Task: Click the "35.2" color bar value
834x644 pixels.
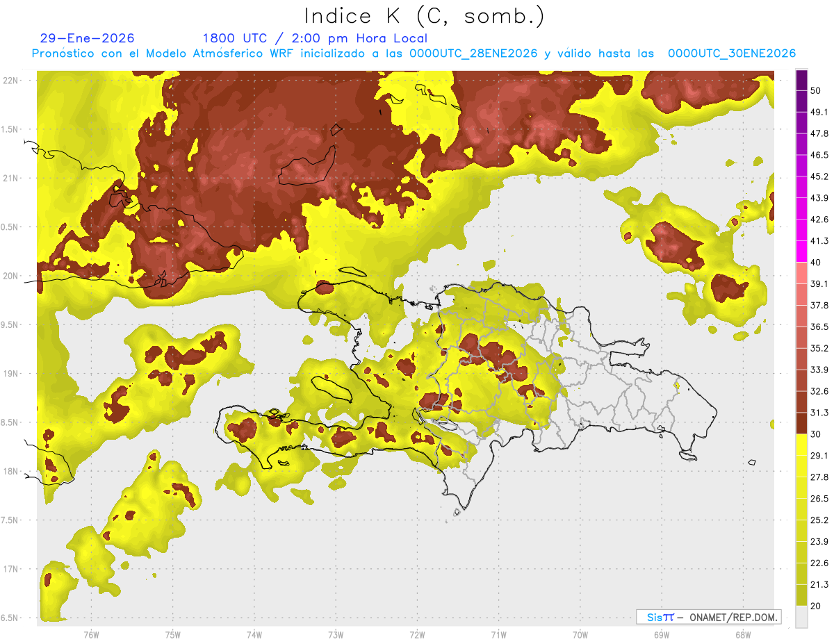Action: click(819, 348)
